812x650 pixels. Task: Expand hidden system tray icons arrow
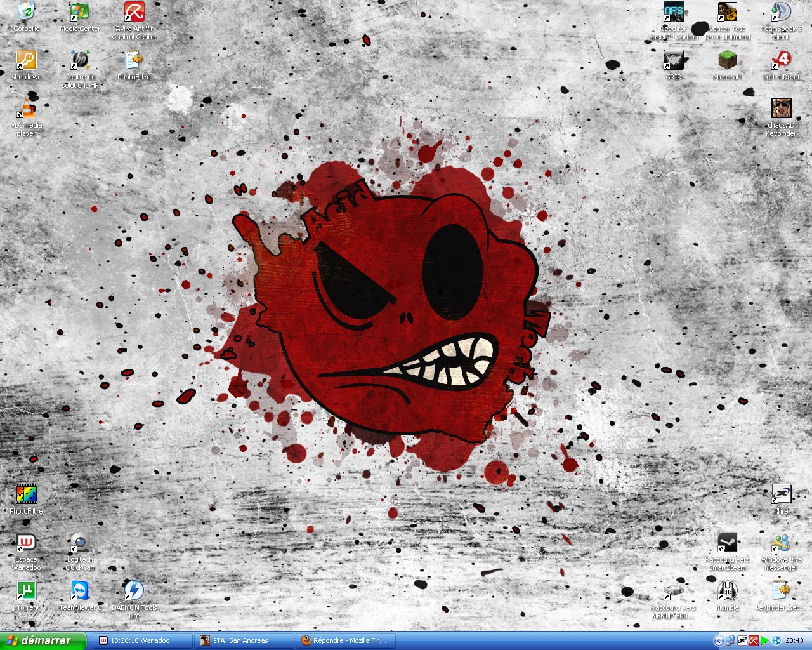(x=719, y=640)
